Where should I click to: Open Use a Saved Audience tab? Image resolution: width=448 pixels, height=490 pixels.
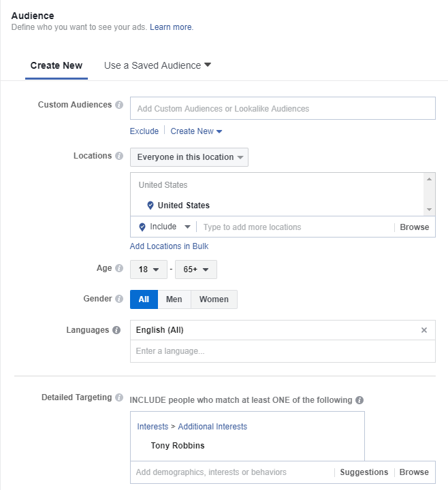pos(157,66)
